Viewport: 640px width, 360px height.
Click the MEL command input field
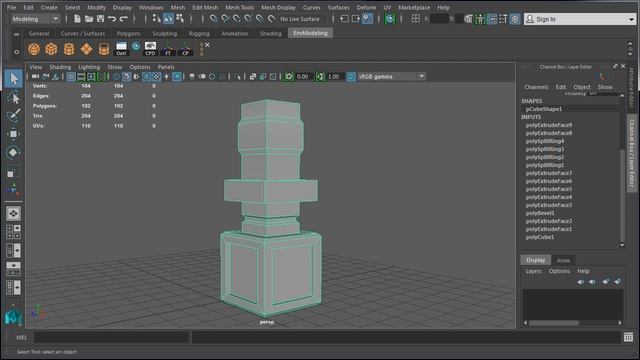coord(111,337)
